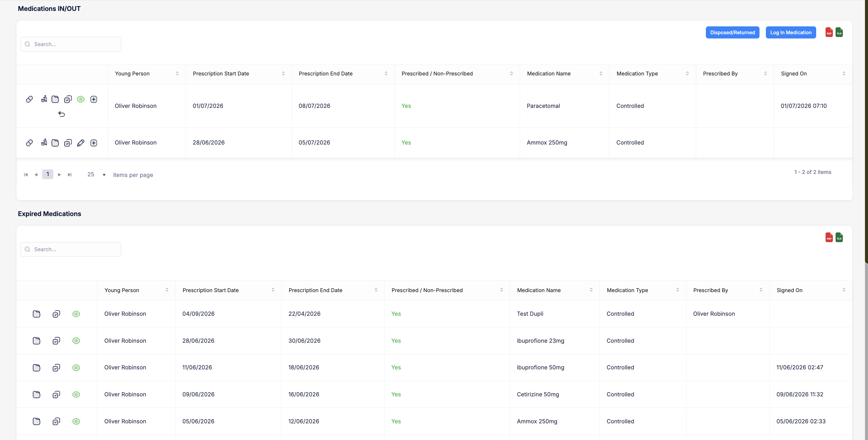Open the folder icon in the expired Ammox 250mg row
868x440 pixels.
(x=36, y=421)
